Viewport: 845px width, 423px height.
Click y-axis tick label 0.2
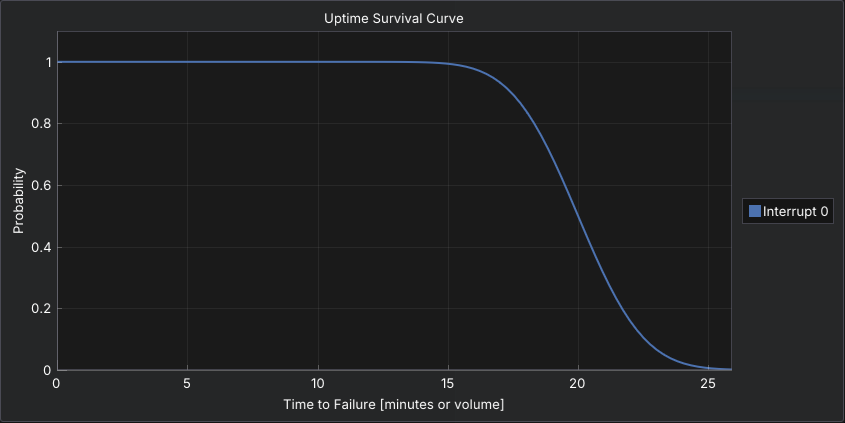pyautogui.click(x=39, y=309)
